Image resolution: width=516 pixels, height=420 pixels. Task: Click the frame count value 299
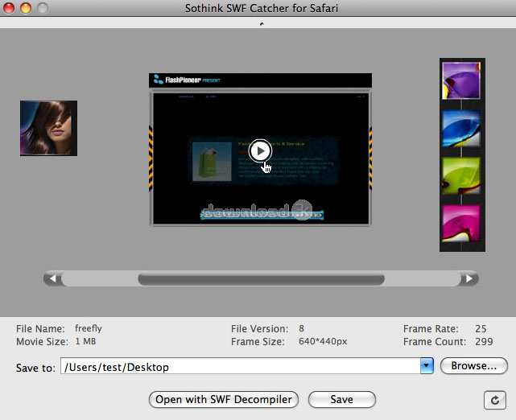click(484, 341)
